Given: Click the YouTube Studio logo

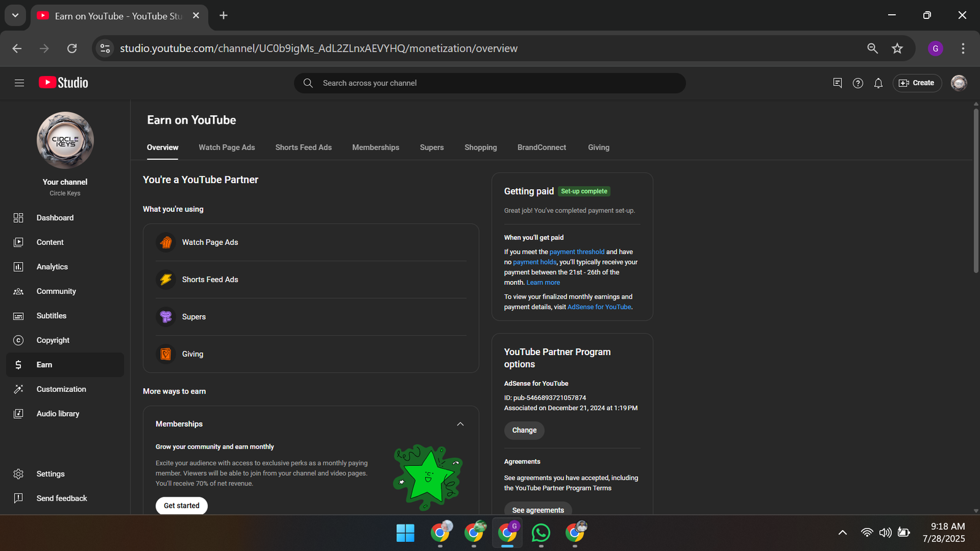Looking at the screenshot, I should [x=64, y=83].
